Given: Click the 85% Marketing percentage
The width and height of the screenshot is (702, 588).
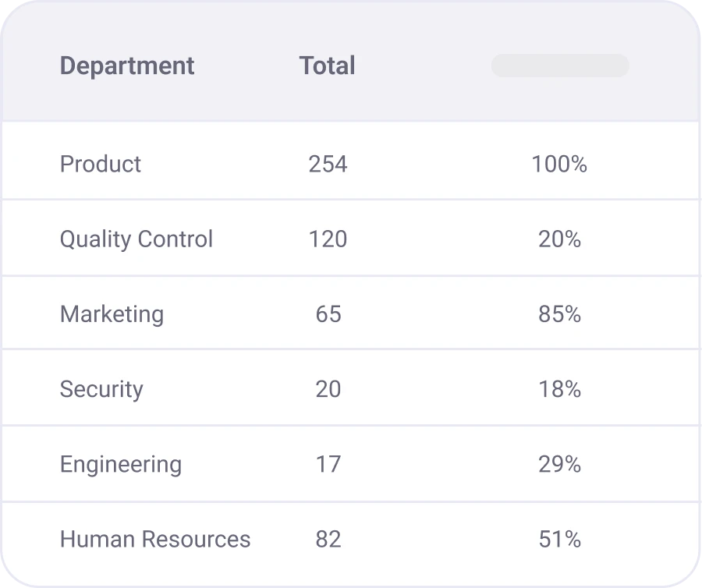Looking at the screenshot, I should (x=559, y=313).
